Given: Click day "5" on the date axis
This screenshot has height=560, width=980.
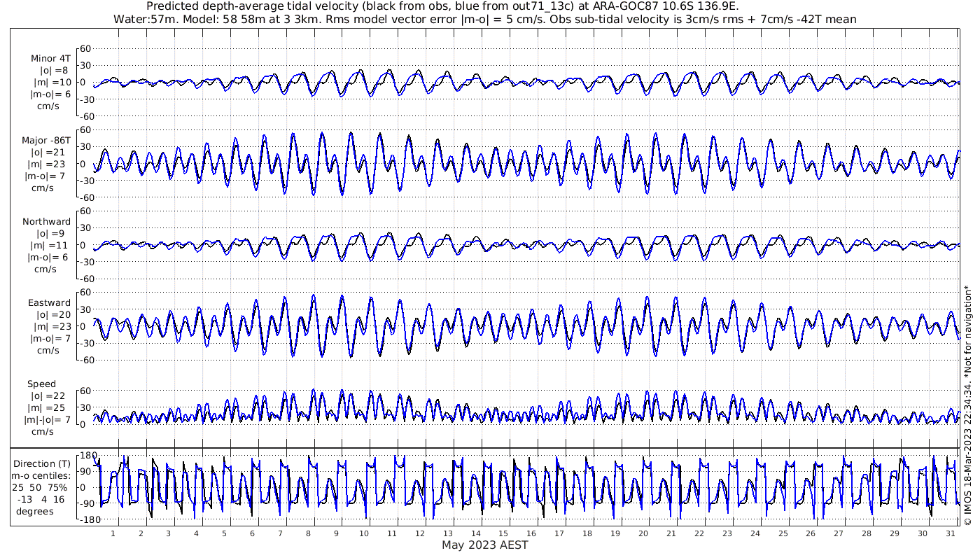Looking at the screenshot, I should tap(224, 533).
